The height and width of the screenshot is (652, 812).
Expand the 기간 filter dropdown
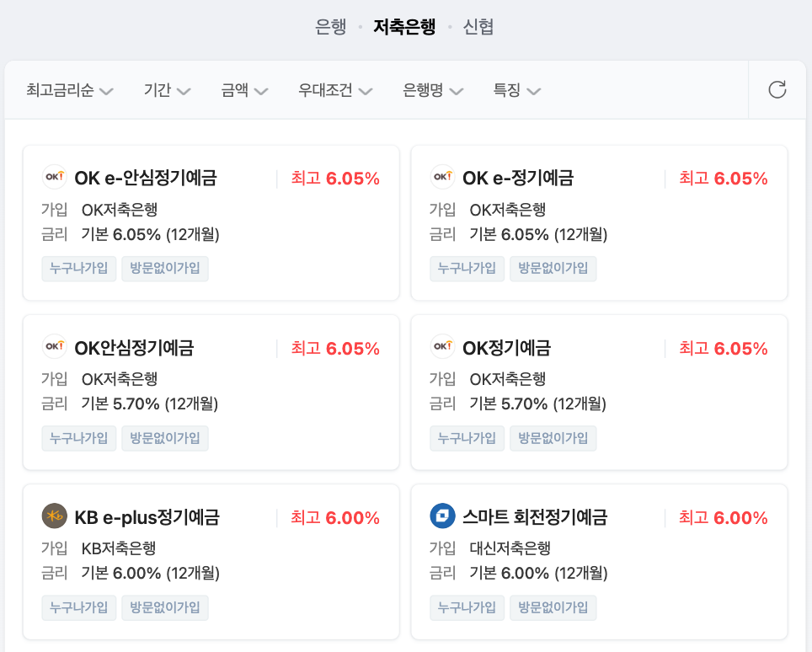(166, 91)
